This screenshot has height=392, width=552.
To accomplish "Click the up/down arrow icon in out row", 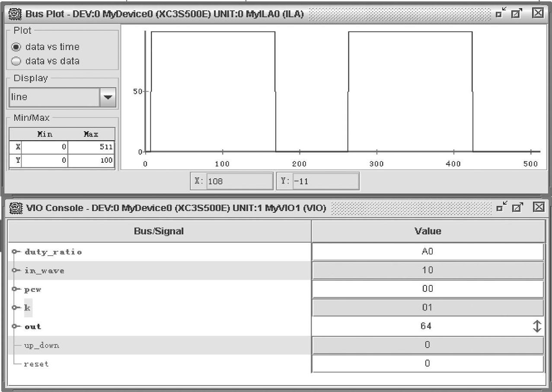I will [537, 326].
